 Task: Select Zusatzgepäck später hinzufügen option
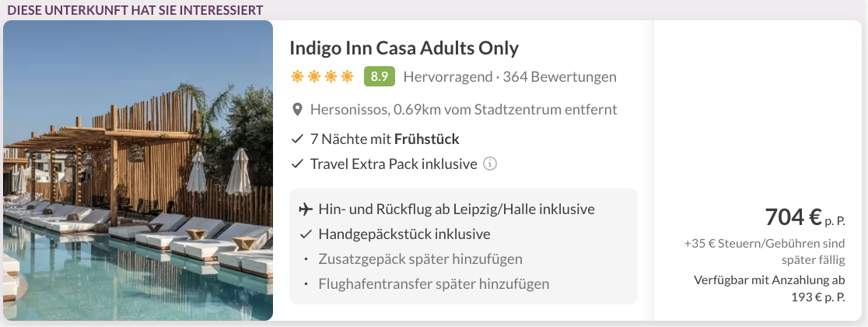(420, 258)
